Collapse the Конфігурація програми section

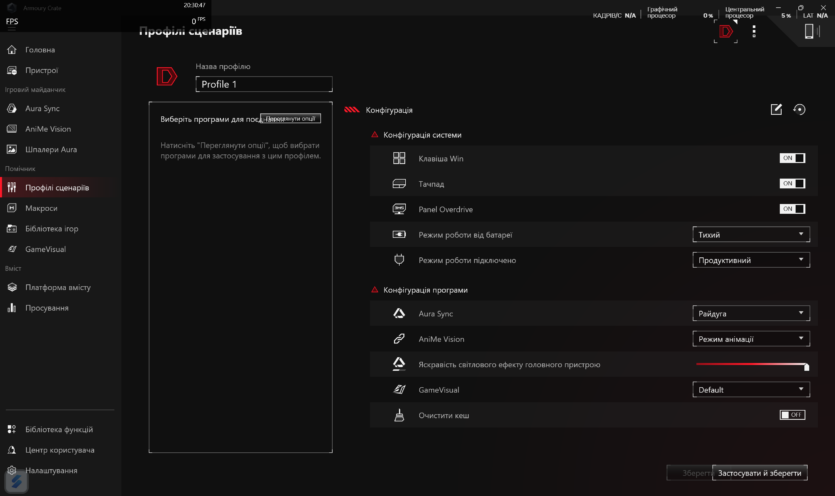[x=374, y=290]
